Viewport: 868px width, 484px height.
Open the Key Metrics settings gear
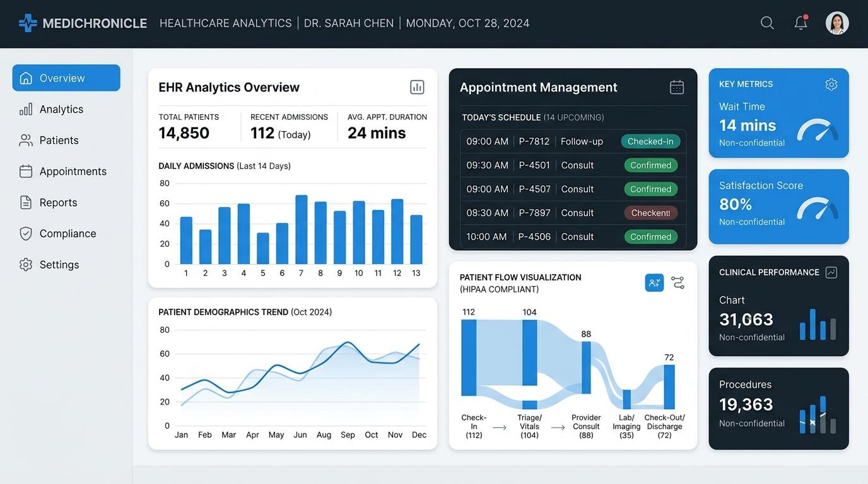831,84
